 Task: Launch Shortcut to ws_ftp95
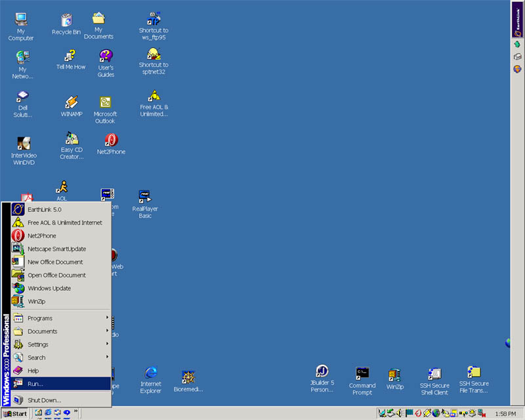(x=154, y=26)
